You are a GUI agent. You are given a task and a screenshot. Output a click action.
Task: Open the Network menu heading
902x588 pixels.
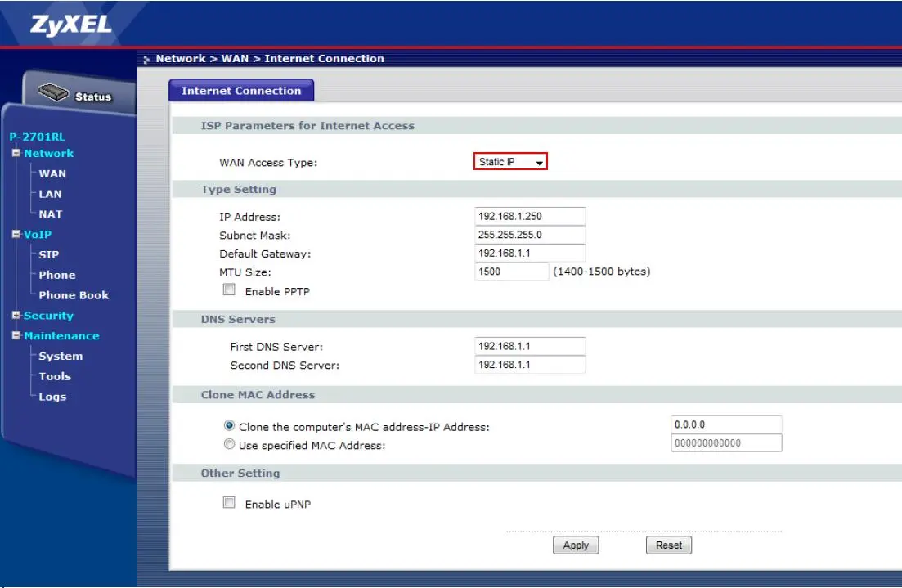[49, 154]
